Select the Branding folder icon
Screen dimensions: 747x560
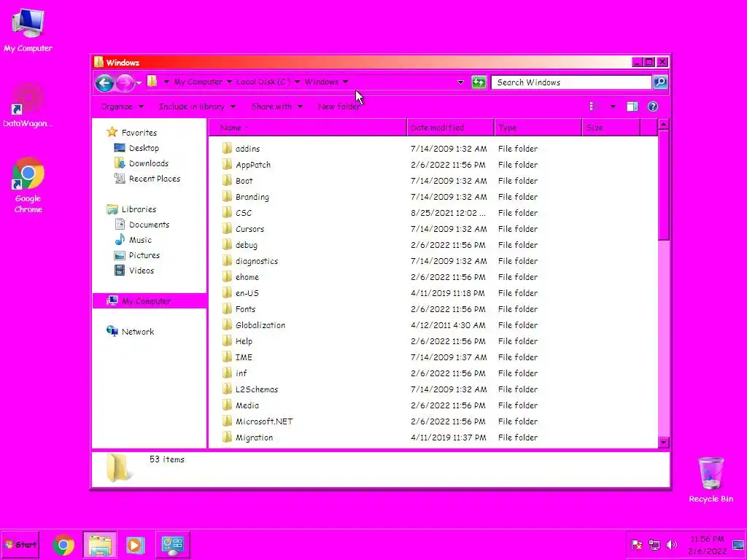pyautogui.click(x=228, y=196)
